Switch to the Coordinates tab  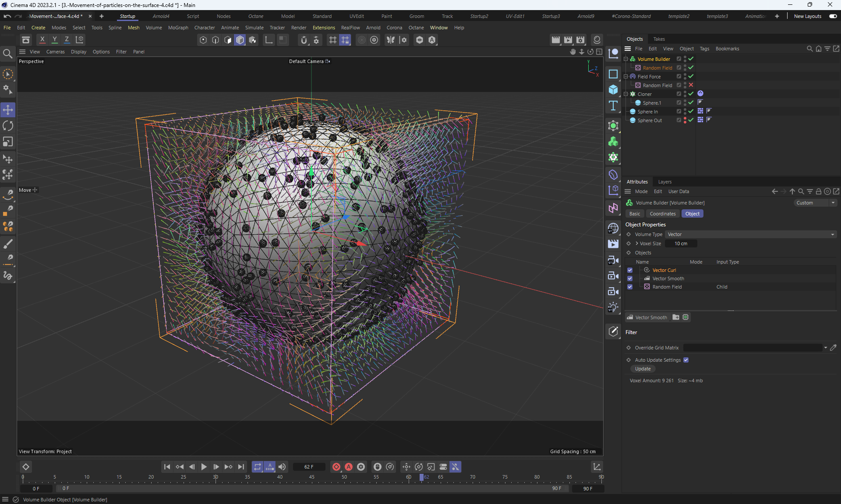pos(662,214)
